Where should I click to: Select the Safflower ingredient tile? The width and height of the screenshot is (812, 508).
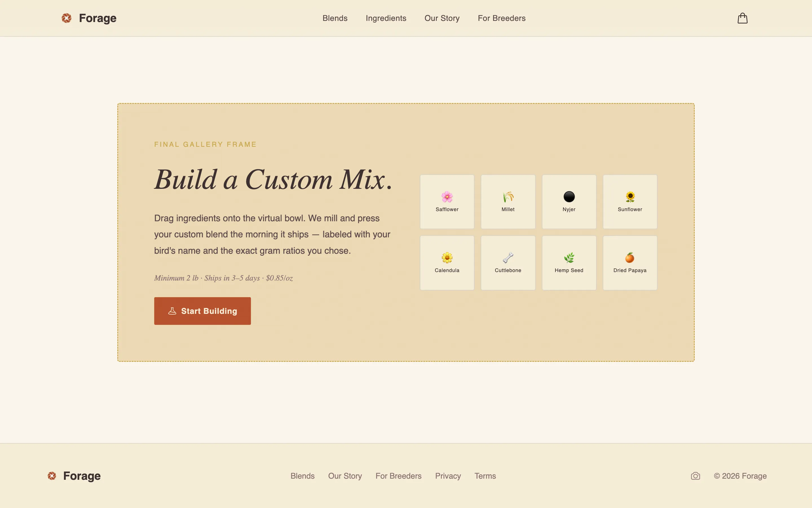447,202
